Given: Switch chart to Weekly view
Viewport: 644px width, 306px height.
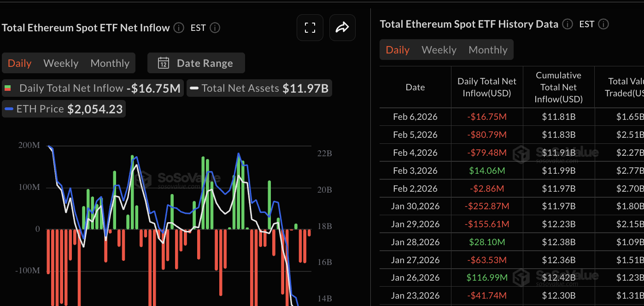Looking at the screenshot, I should pos(61,63).
